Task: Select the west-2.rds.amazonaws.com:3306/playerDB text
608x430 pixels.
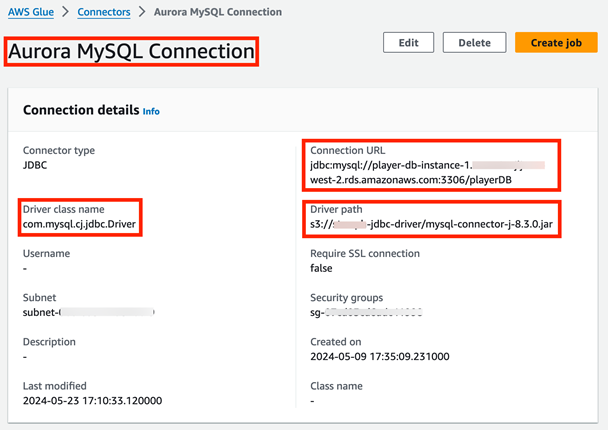Action: 411,180
